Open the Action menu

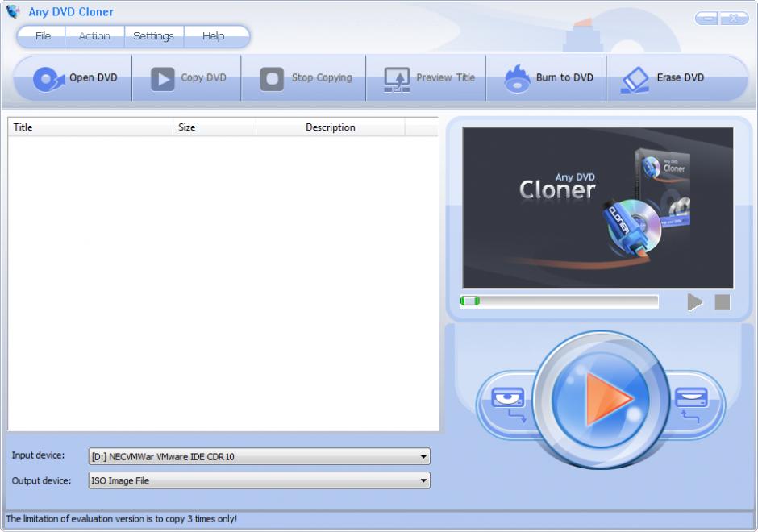coord(95,36)
